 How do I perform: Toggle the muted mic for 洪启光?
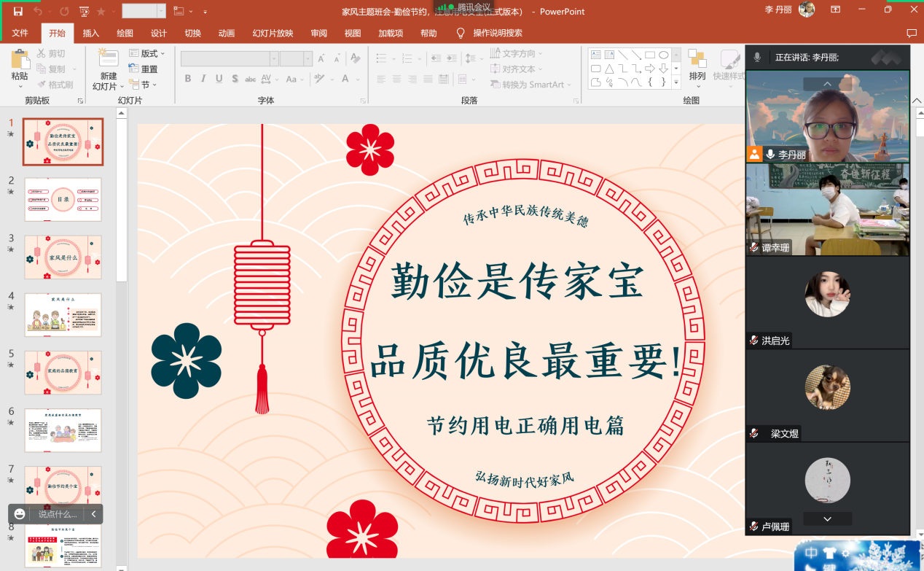click(754, 341)
